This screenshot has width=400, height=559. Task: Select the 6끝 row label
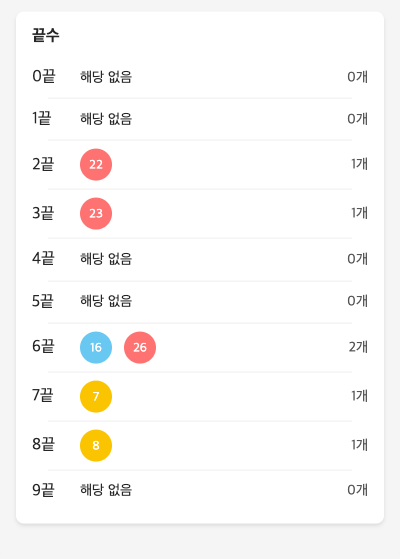pos(43,347)
